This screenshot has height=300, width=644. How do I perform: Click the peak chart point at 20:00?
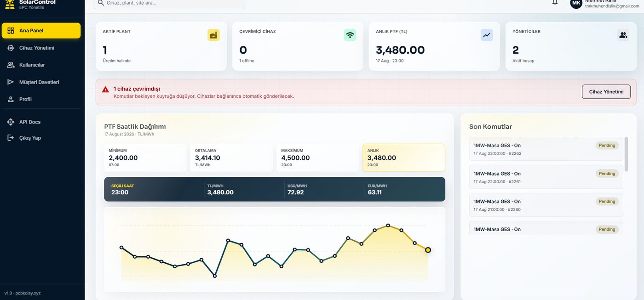click(388, 225)
